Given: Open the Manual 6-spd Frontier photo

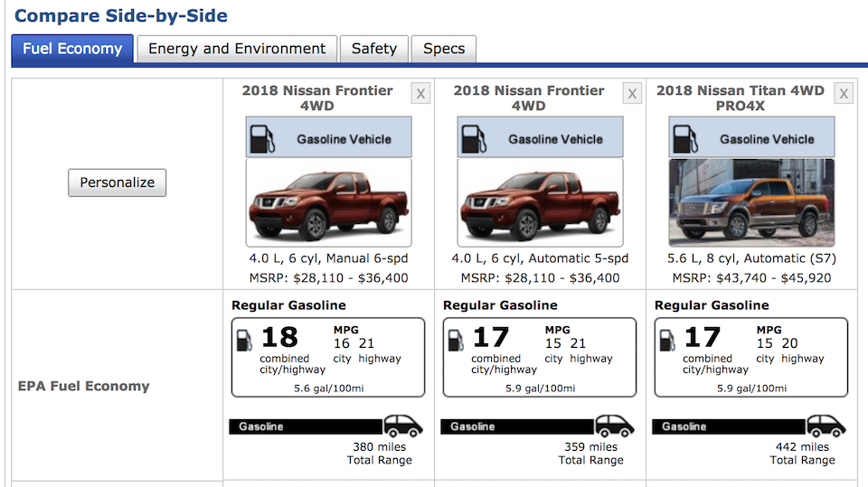Looking at the screenshot, I should tap(329, 202).
